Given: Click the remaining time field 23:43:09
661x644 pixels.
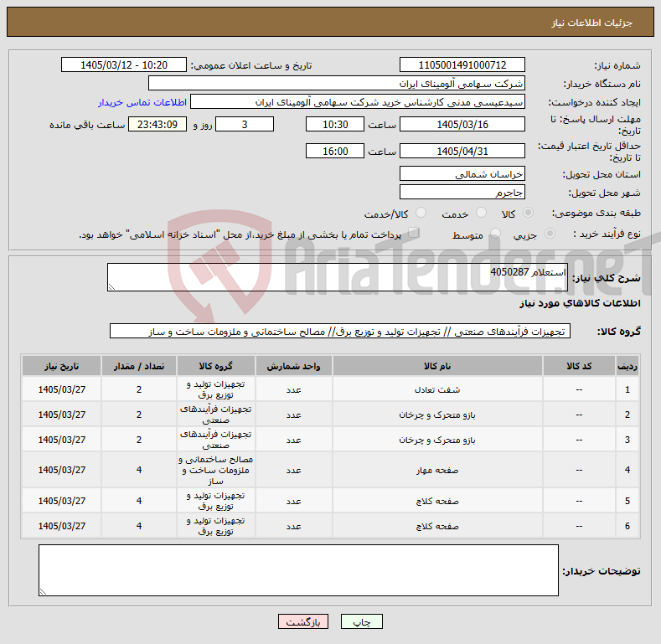Looking at the screenshot, I should pos(158,124).
